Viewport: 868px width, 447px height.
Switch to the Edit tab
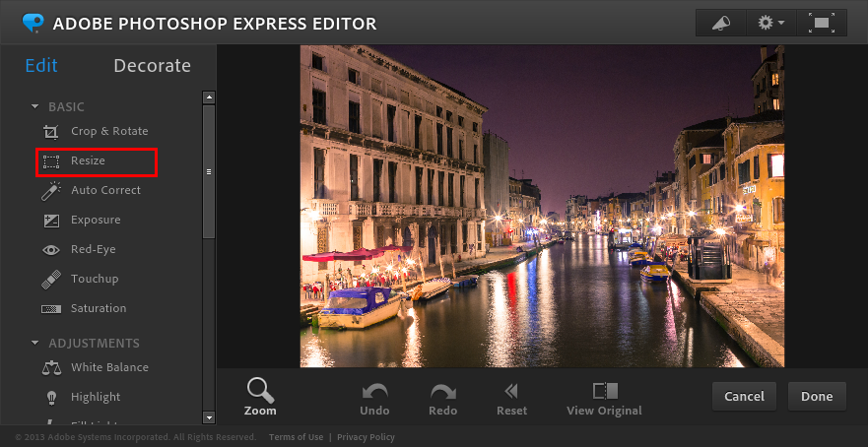[41, 66]
